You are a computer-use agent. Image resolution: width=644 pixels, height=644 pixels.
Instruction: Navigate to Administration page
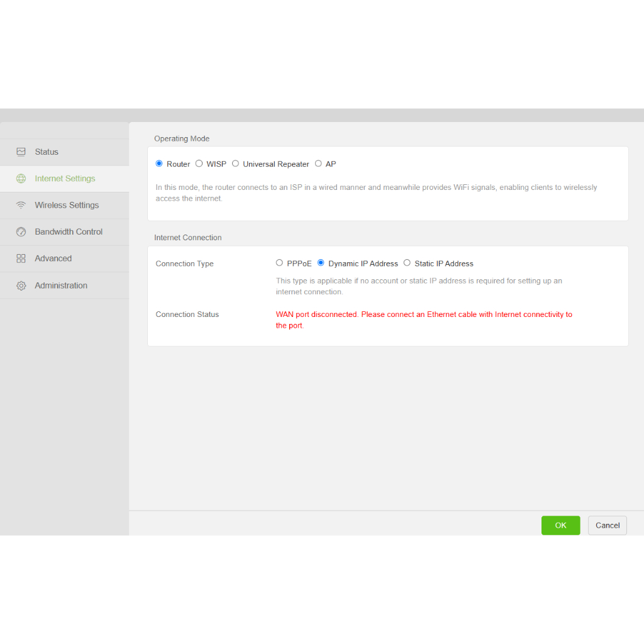[x=61, y=286]
